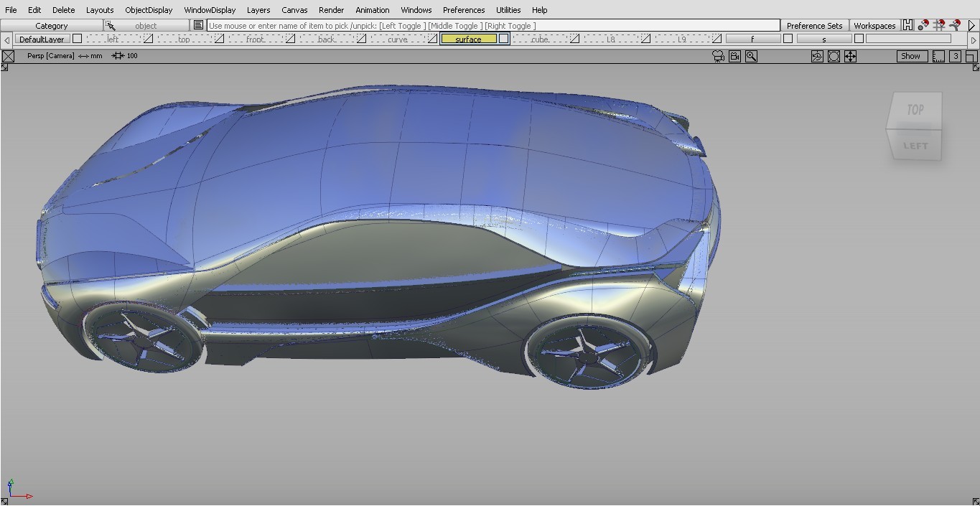Maximize the perspective view window icon
Viewport: 980px width, 506px height.
(x=971, y=56)
